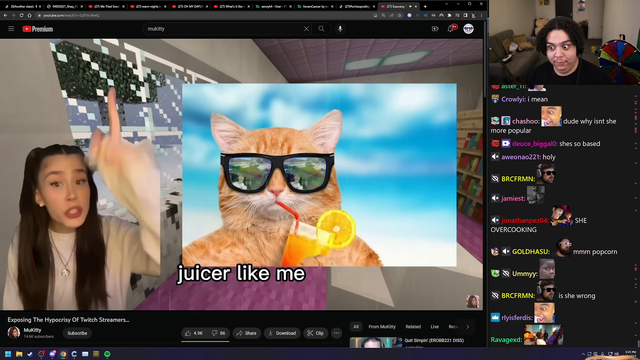Image resolution: width=640 pixels, height=360 pixels.
Task: Open more actions three-dot menu
Action: [x=336, y=333]
